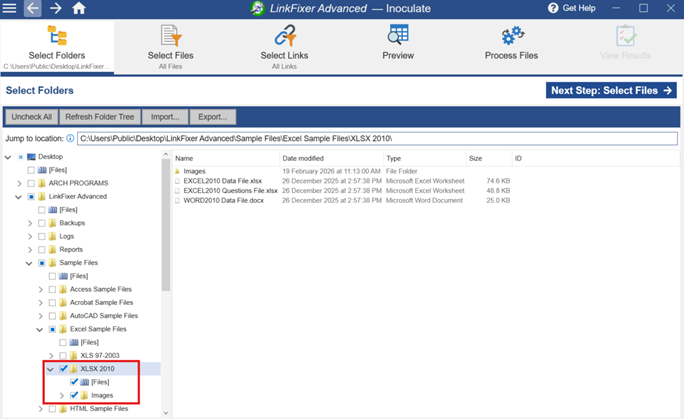
Task: Expand the Reports folder
Action: (x=30, y=250)
